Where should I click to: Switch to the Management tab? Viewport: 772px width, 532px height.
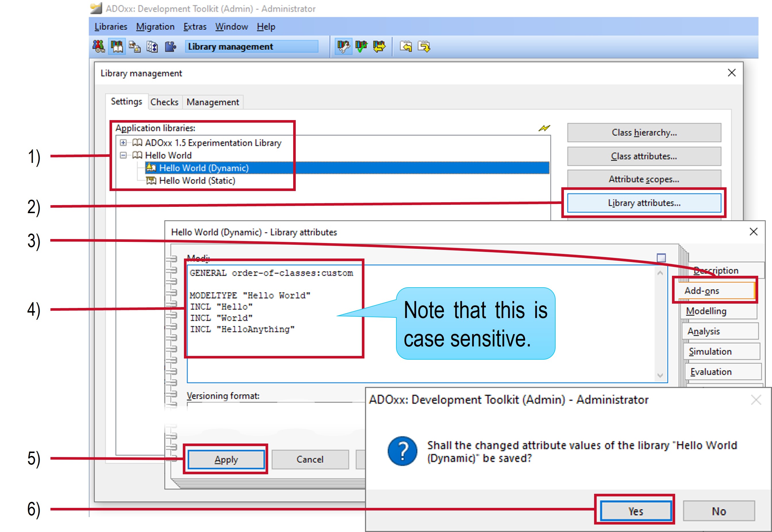[x=213, y=102]
